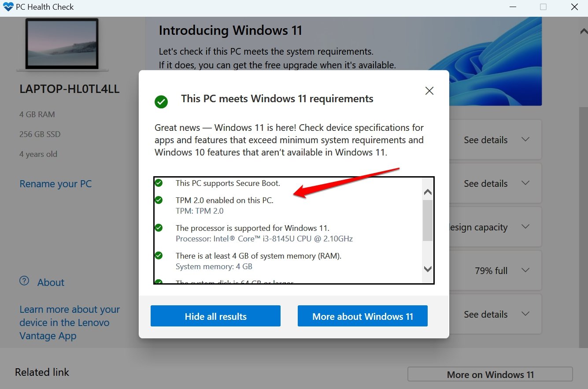Click the '4 years old' text
Image resolution: width=588 pixels, height=389 pixels.
pyautogui.click(x=38, y=154)
